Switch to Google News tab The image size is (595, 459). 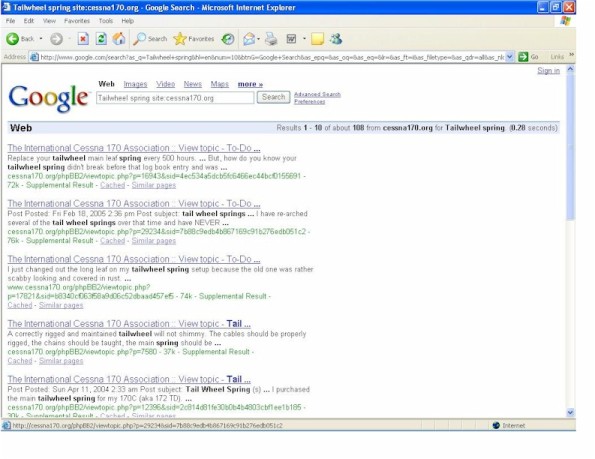click(x=192, y=84)
